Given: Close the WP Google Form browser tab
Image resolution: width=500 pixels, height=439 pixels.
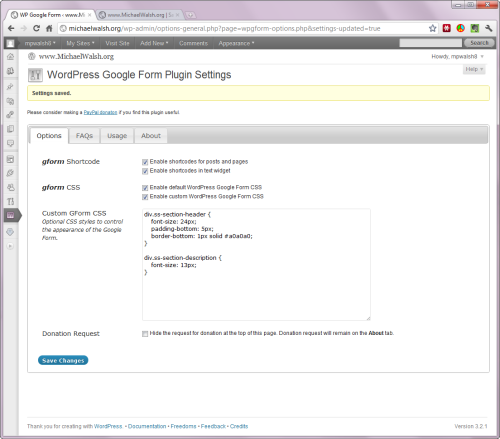Looking at the screenshot, I should coord(89,15).
